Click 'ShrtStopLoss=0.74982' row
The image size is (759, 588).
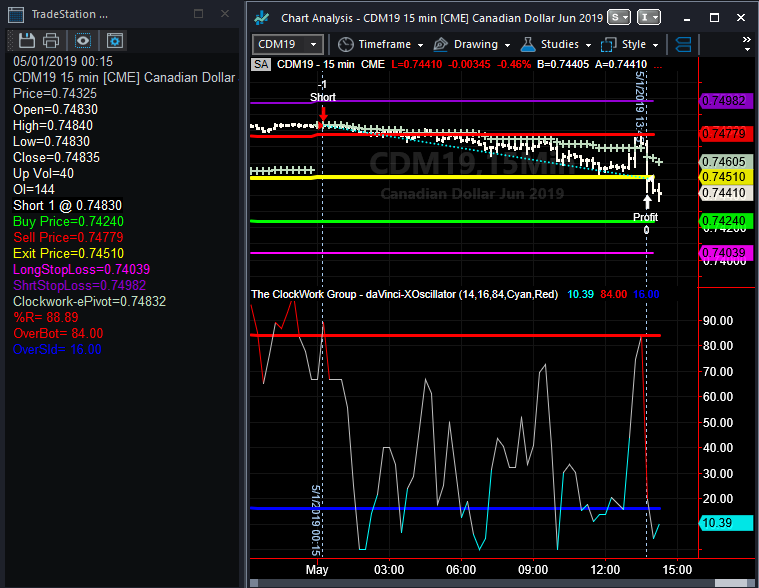[x=79, y=285]
